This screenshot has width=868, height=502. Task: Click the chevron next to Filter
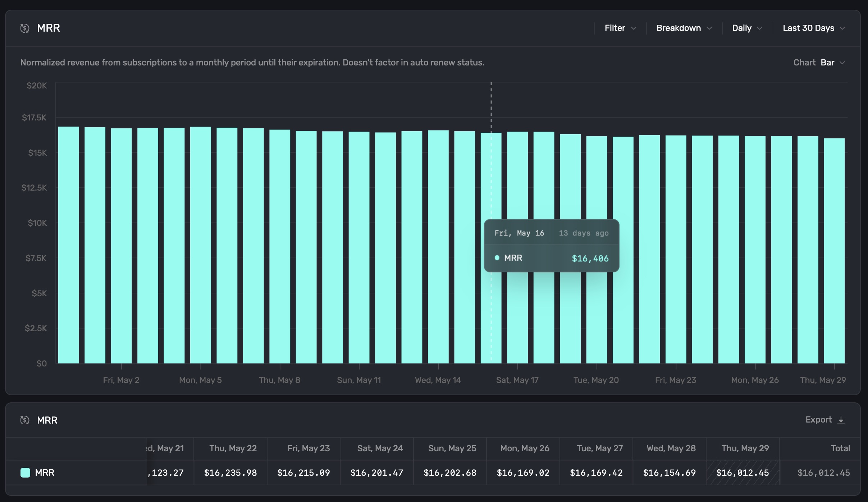pos(634,28)
